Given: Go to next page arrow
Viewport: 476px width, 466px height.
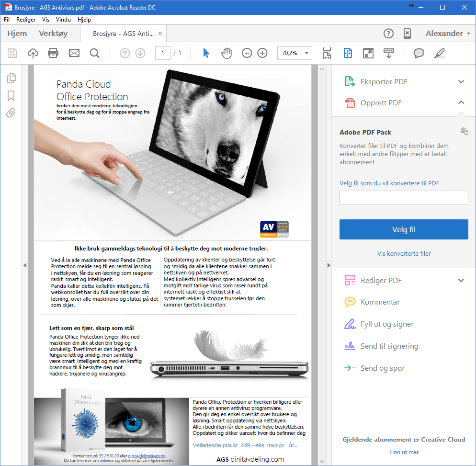Looking at the screenshot, I should click(x=140, y=53).
